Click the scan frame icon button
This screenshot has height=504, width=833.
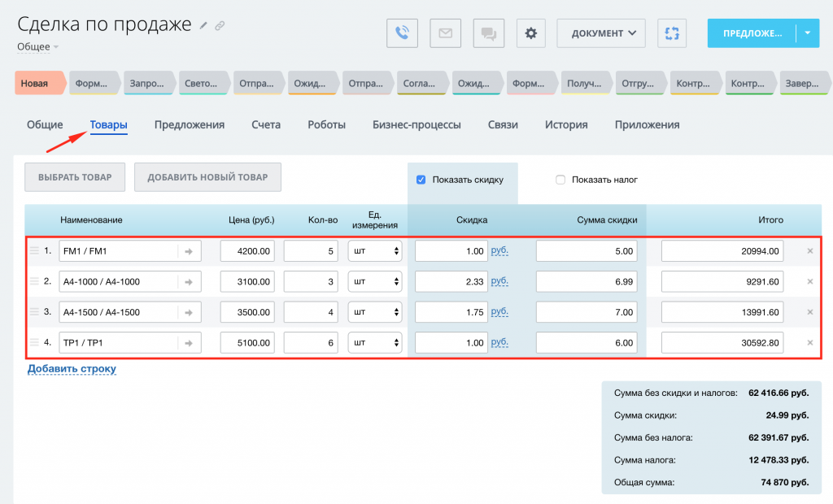coord(672,33)
